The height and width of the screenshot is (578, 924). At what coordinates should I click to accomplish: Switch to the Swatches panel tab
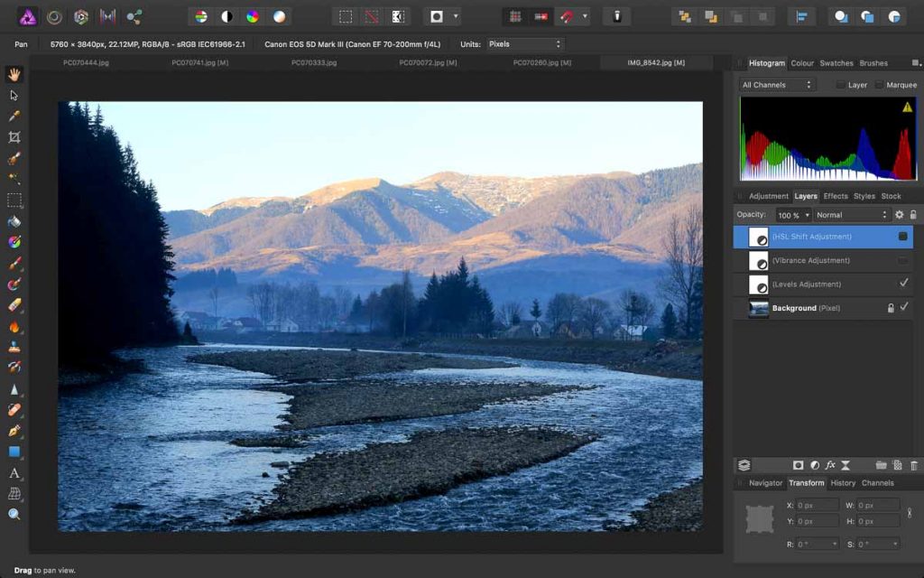tap(836, 63)
